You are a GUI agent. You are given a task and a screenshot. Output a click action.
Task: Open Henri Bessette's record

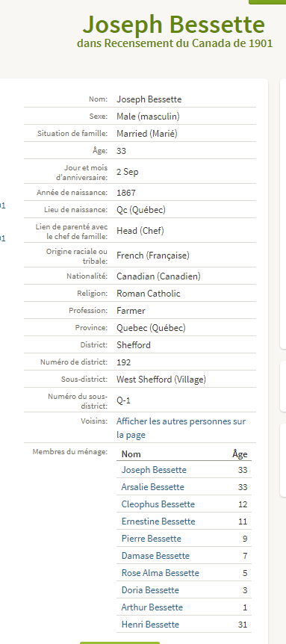[x=150, y=625]
